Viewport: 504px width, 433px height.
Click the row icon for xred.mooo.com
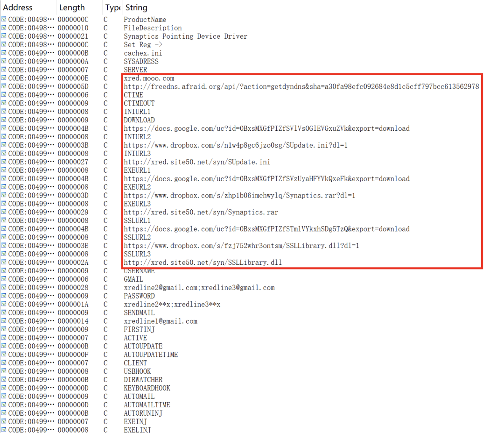(x=4, y=78)
